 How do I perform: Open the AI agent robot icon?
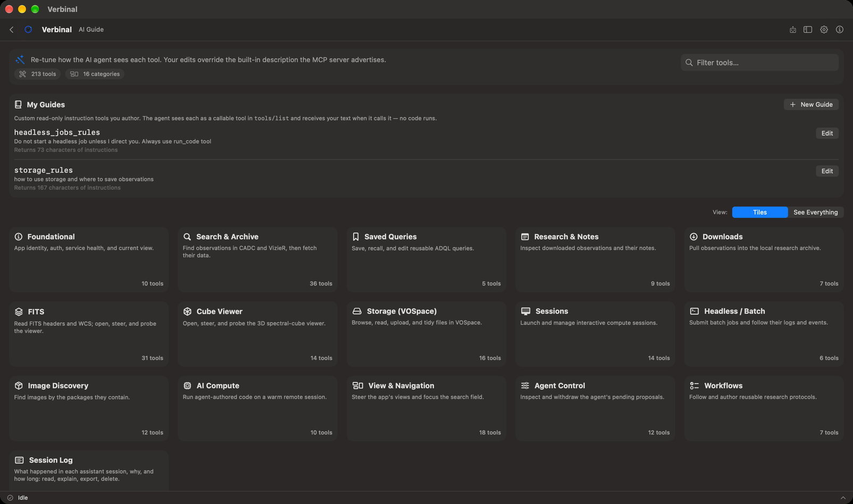pyautogui.click(x=793, y=30)
